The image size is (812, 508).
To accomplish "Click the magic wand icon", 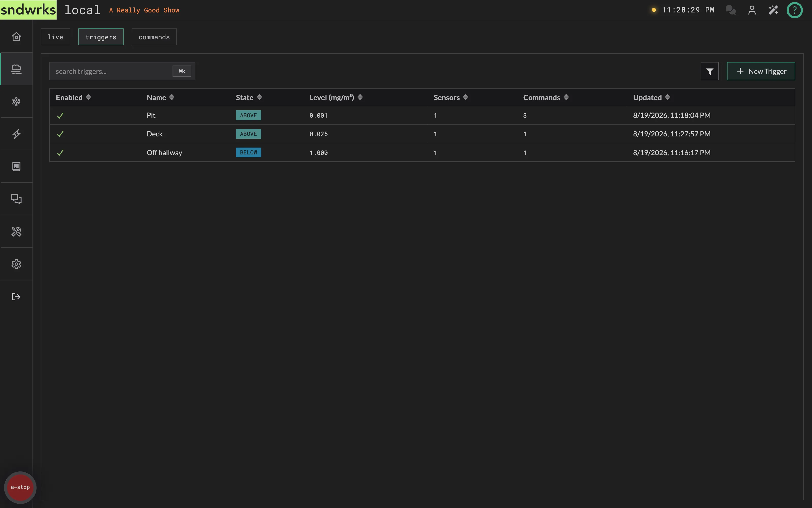I will [773, 10].
